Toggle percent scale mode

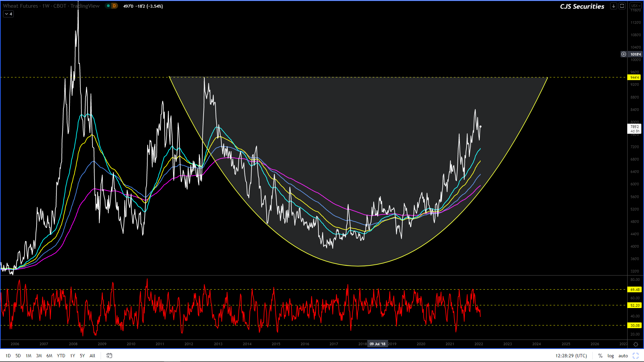tap(600, 356)
